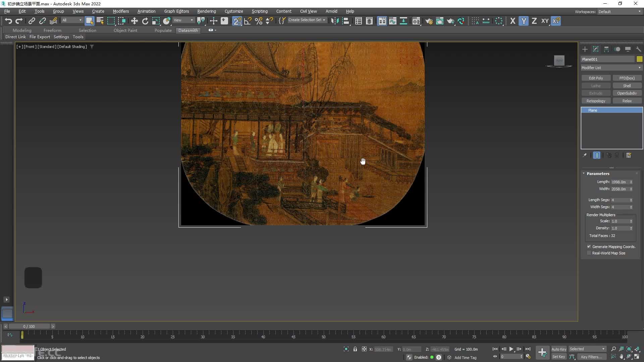The height and width of the screenshot is (362, 644).
Task: Choose the Select and Move tool
Action: click(134, 21)
